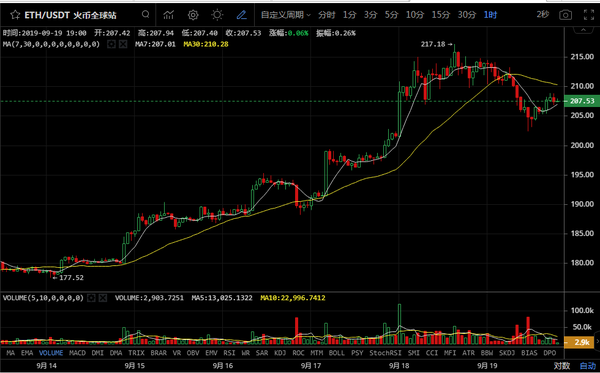Enable the DMA indicator
Viewport: 600px width, 373px height.
tap(116, 353)
